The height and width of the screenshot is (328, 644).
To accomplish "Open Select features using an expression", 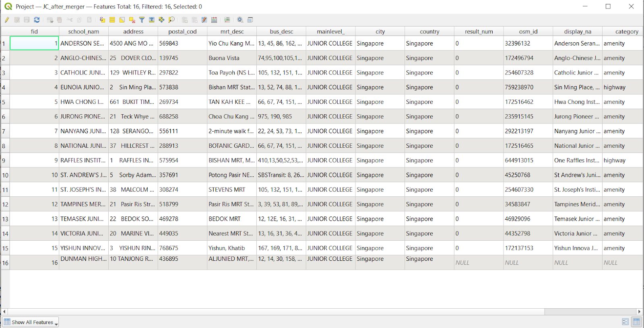I will tap(102, 20).
